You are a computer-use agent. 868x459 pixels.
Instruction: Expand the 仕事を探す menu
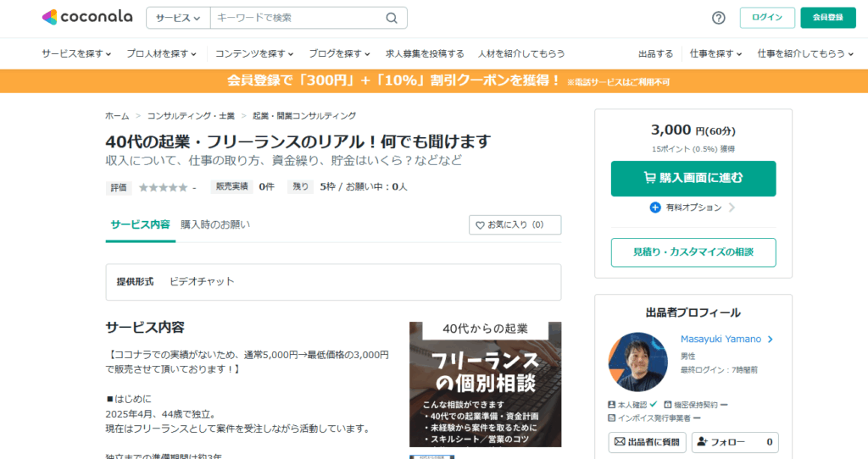tap(715, 53)
